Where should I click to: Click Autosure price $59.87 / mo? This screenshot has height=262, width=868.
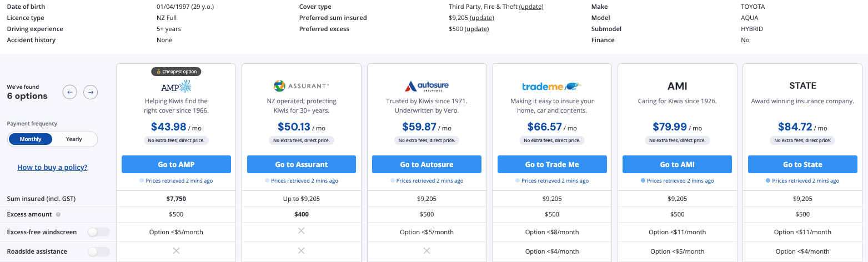coord(427,127)
